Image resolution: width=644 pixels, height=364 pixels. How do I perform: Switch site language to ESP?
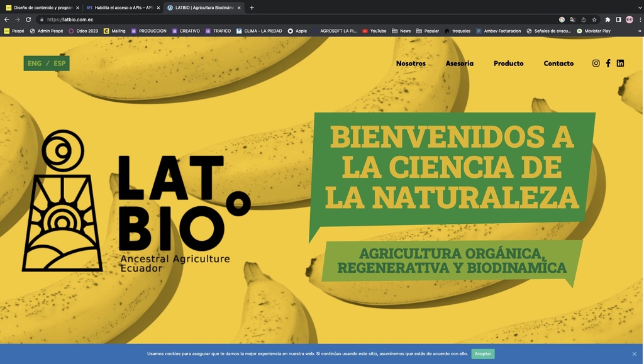(60, 63)
